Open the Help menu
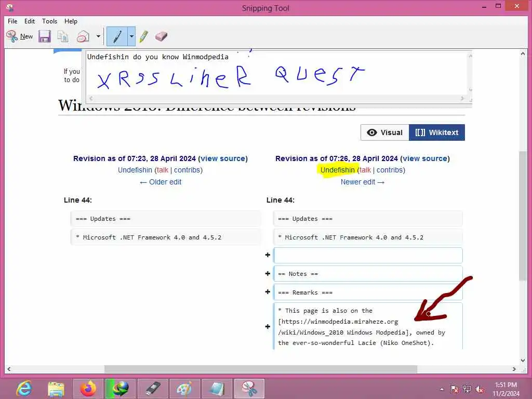This screenshot has width=532, height=399. point(71,21)
